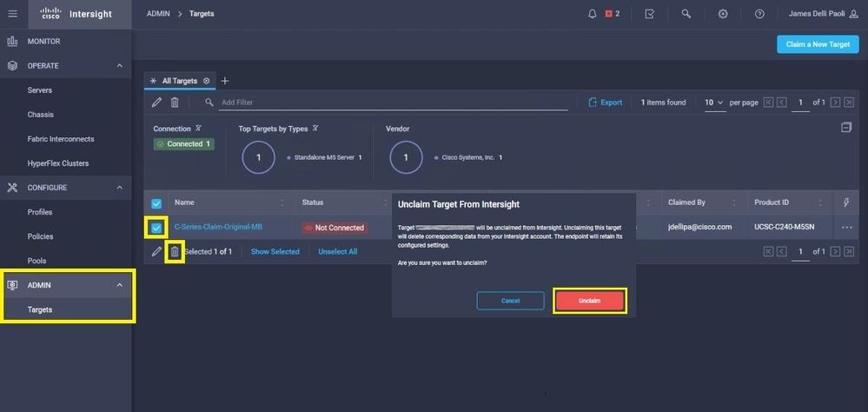Open row actions ellipsis menu
868x412 pixels.
pos(846,227)
